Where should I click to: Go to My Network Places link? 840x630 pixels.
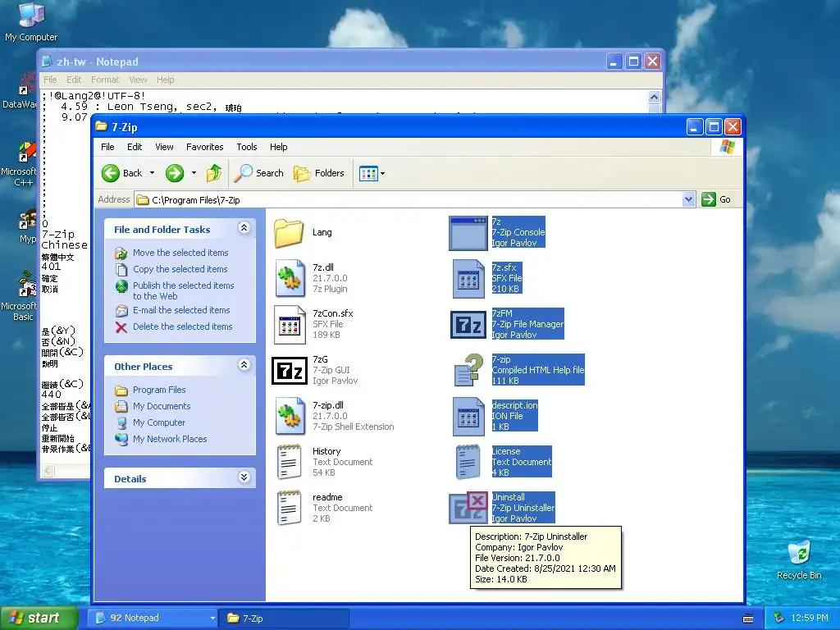click(169, 439)
